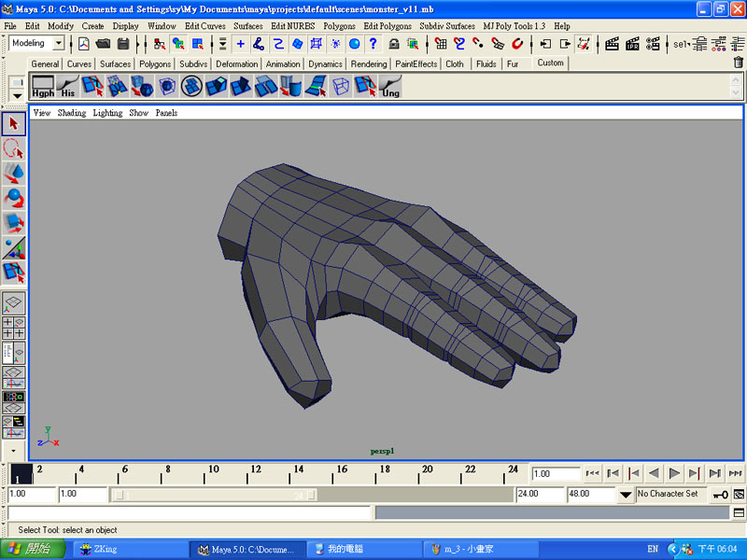Switch to Hypergraph/Persp layout
This screenshot has width=747, height=560.
pos(14,402)
